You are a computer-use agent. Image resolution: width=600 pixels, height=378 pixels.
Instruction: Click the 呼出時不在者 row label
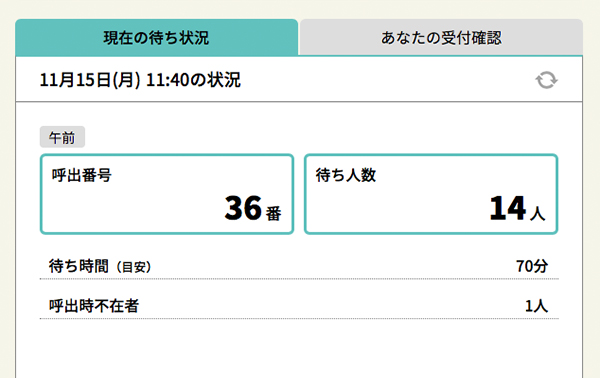(94, 306)
